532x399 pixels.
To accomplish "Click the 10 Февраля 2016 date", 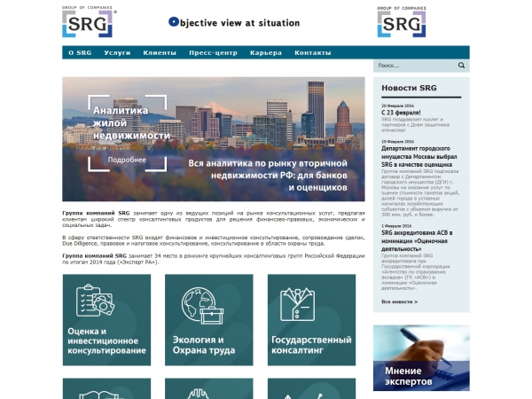I will click(397, 142).
